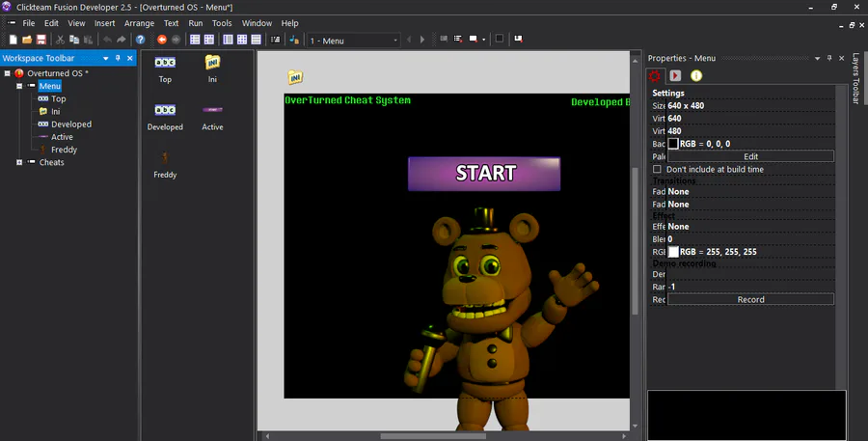Click the Copy icon in the toolbar

pyautogui.click(x=73, y=40)
